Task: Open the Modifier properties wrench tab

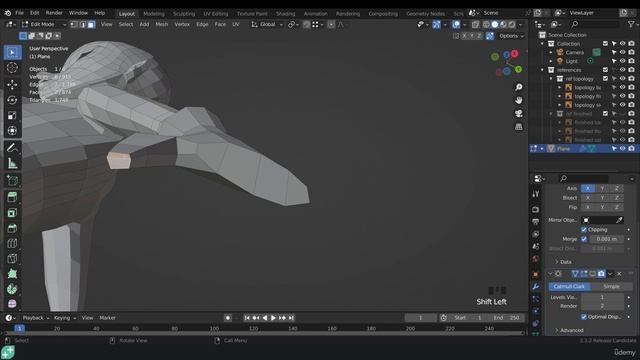Action: (x=536, y=287)
